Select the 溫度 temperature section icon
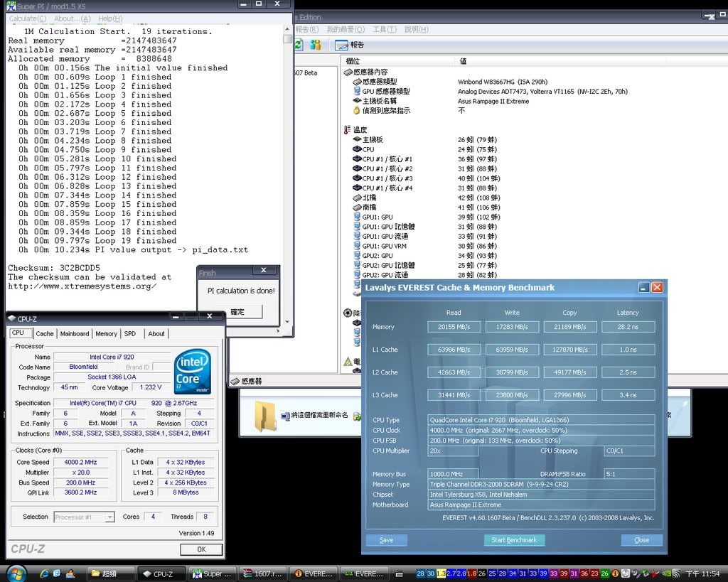 [x=347, y=130]
